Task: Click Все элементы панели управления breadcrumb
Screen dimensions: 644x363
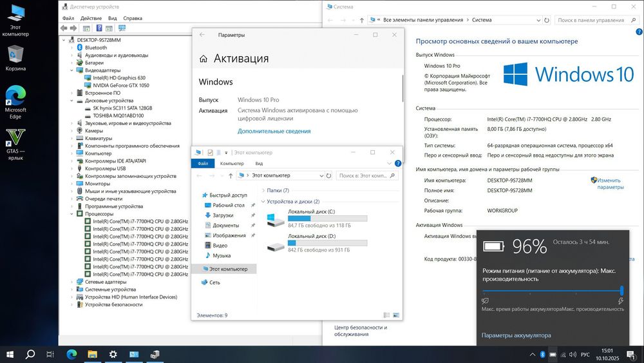Action: click(422, 20)
